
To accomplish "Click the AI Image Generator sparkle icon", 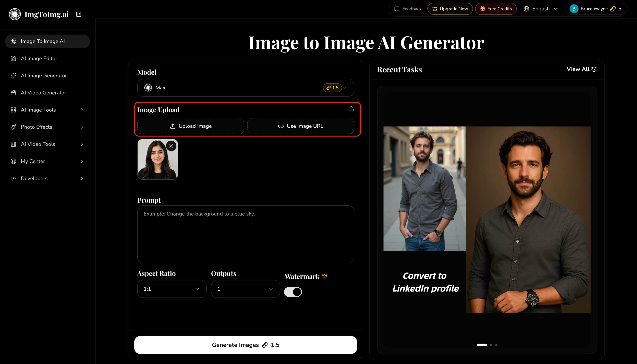I will 13,75.
